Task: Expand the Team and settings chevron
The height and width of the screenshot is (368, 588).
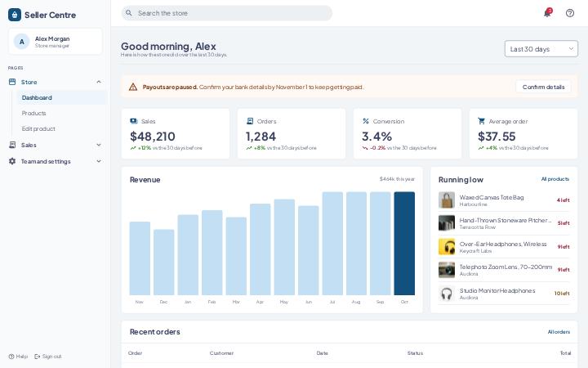Action: (x=99, y=161)
